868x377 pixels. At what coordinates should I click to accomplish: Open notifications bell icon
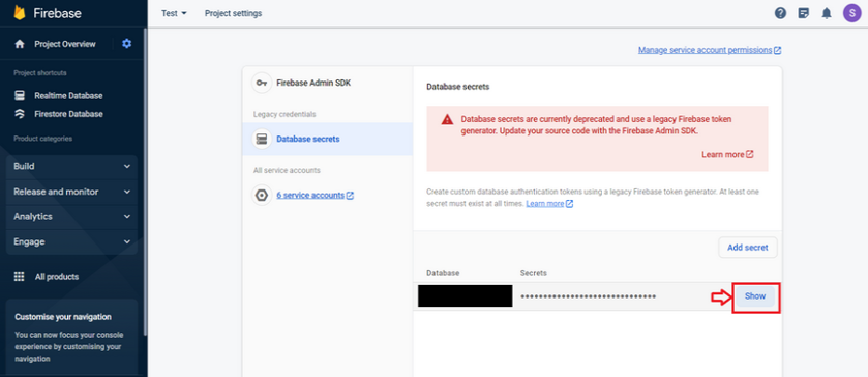826,13
